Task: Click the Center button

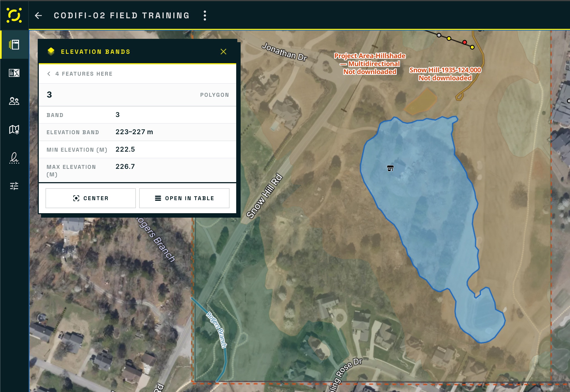Action: coord(91,198)
